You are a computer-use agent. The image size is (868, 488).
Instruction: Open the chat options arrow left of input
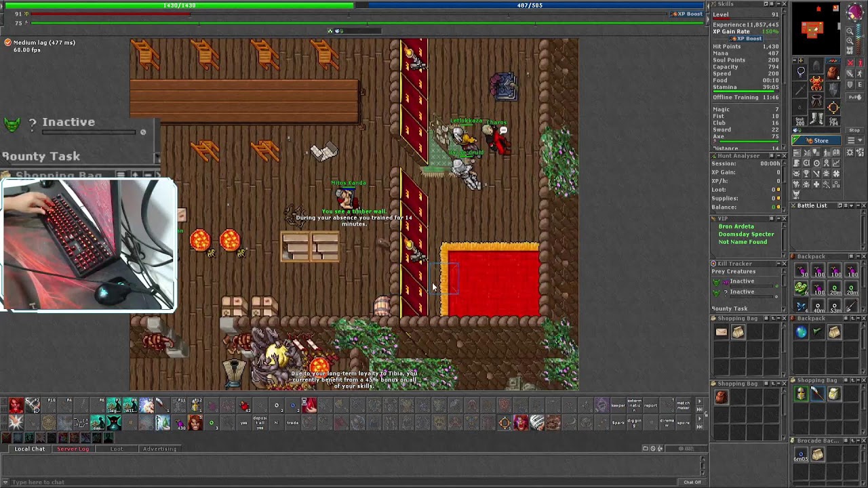tap(5, 482)
